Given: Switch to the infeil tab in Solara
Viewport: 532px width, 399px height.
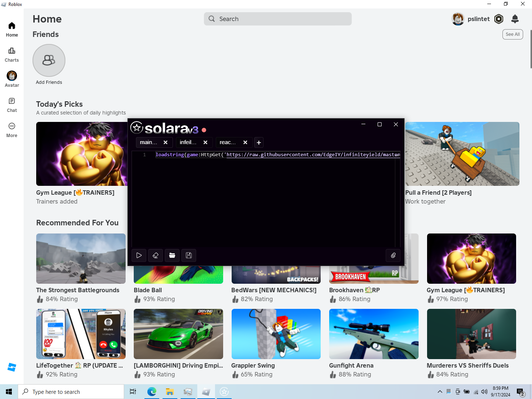Looking at the screenshot, I should click(x=188, y=142).
